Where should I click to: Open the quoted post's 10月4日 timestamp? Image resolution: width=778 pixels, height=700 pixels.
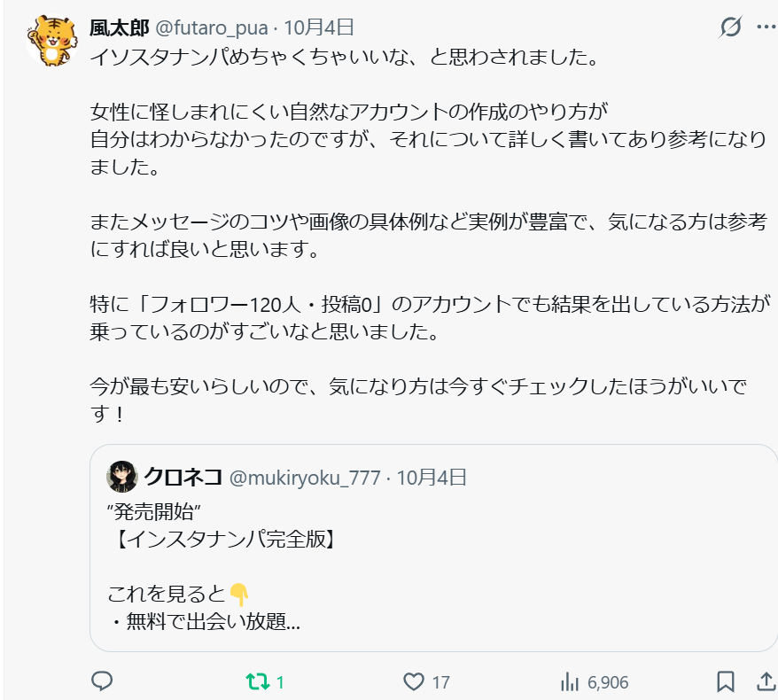pyautogui.click(x=432, y=478)
